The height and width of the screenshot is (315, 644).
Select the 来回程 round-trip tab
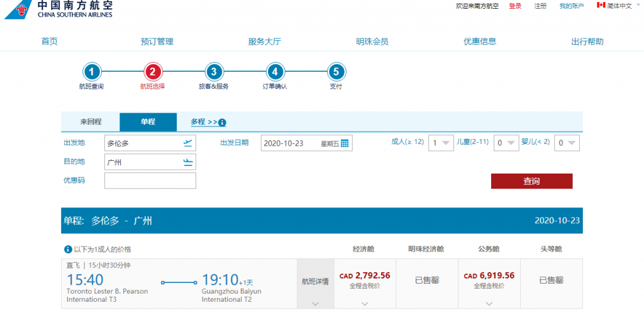point(91,122)
